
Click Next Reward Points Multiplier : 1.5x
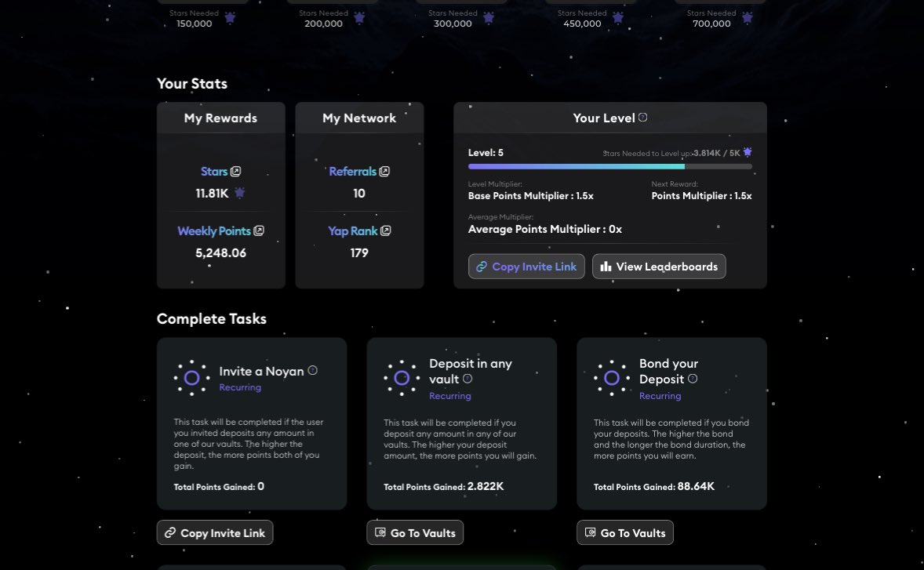701,195
